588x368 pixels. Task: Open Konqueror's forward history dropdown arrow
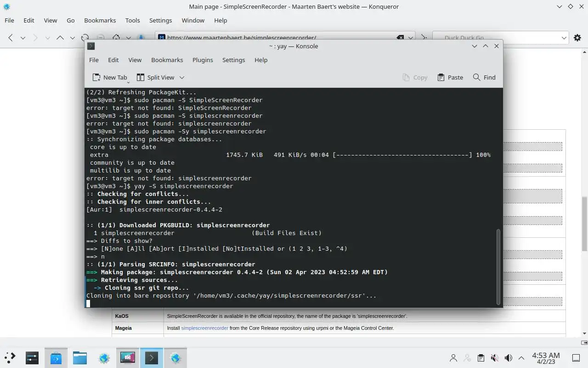(x=47, y=38)
